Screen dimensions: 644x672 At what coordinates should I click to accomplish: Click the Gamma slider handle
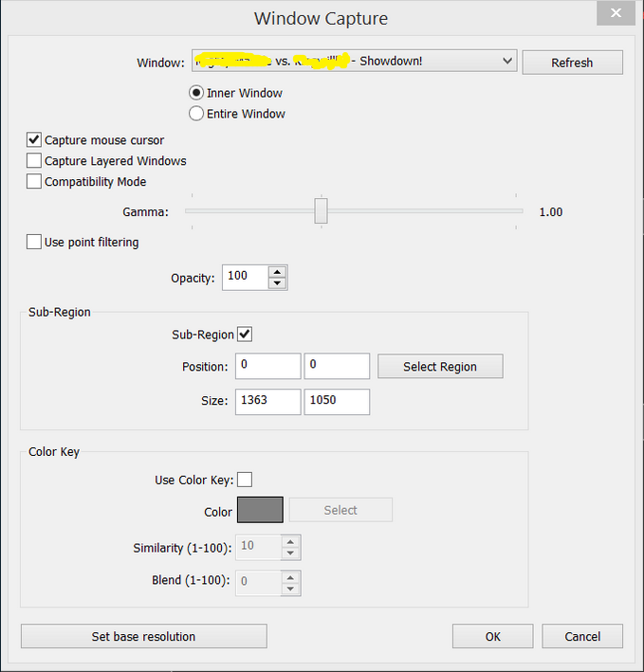pos(321,210)
